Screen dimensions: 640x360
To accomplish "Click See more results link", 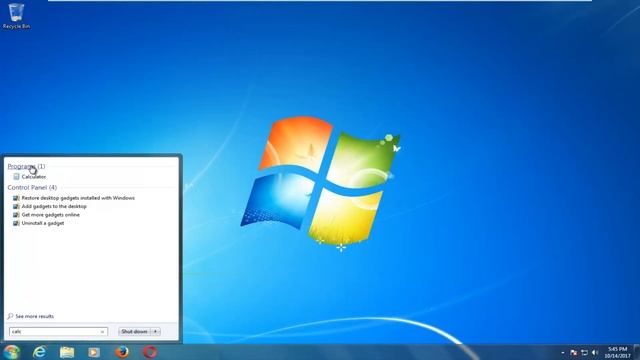I will coord(34,316).
